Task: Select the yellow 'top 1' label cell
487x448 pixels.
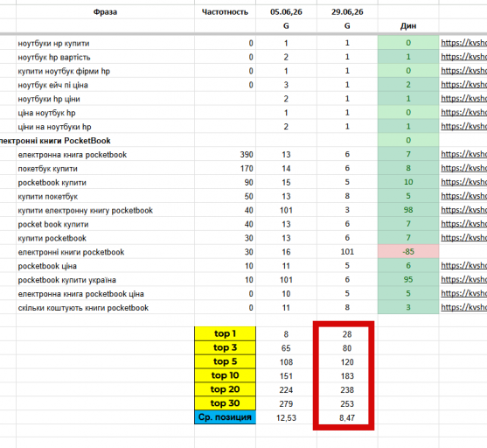Action: [226, 333]
